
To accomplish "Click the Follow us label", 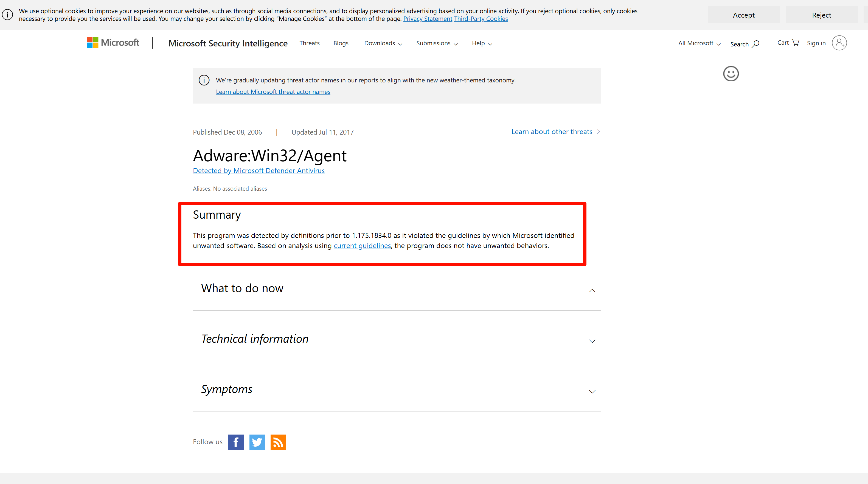I will coord(207,442).
